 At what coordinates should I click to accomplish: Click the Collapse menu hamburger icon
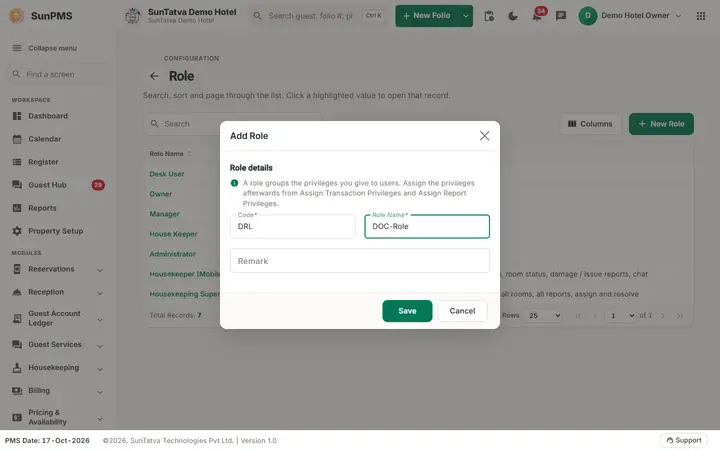click(x=17, y=48)
